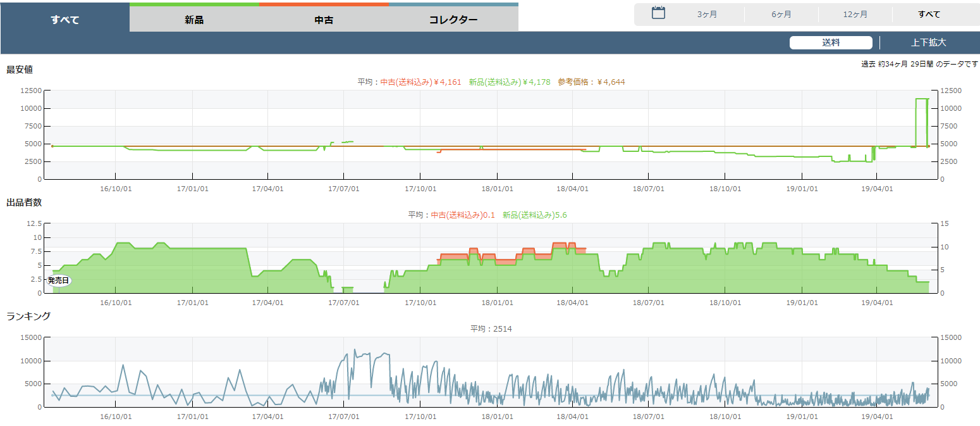The height and width of the screenshot is (426, 980).
Task: Choose the 12ヶ月 time range
Action: [x=855, y=15]
